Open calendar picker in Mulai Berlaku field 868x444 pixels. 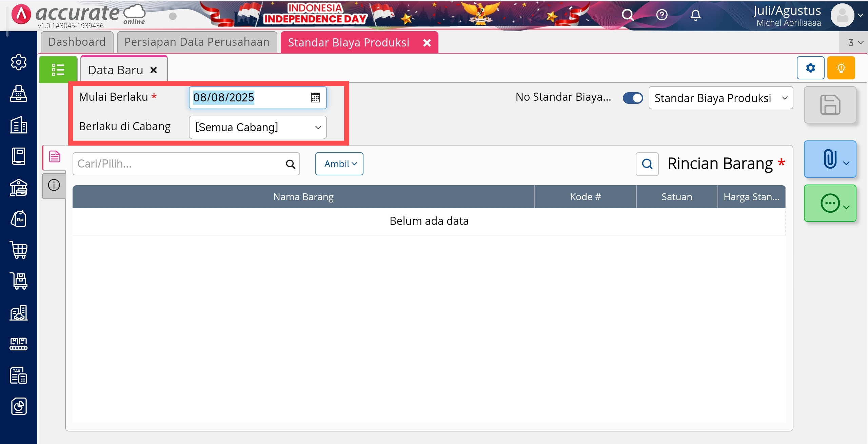coord(315,98)
